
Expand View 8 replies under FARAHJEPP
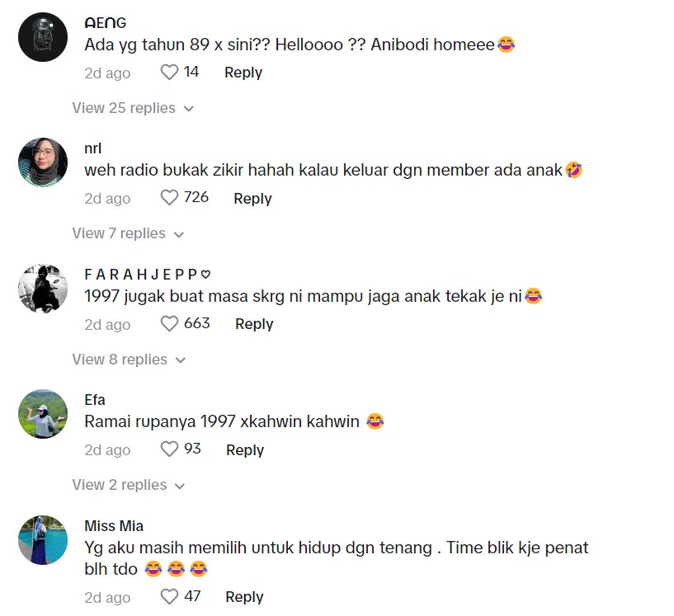[129, 359]
